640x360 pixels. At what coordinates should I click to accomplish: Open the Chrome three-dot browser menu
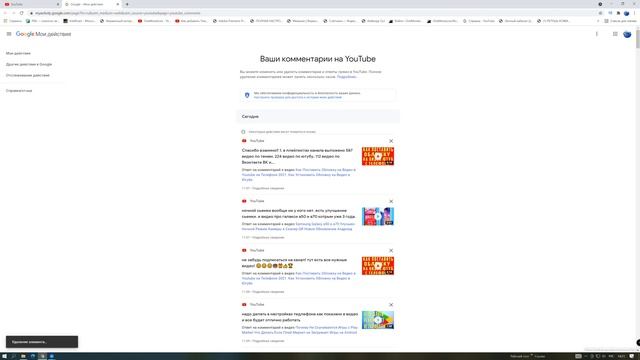(x=635, y=13)
